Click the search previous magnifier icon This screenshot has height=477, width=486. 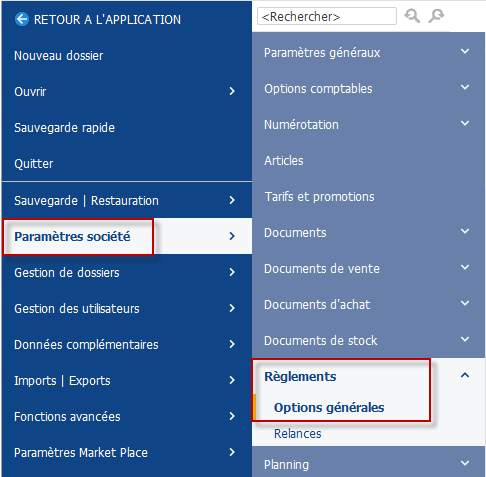[412, 16]
